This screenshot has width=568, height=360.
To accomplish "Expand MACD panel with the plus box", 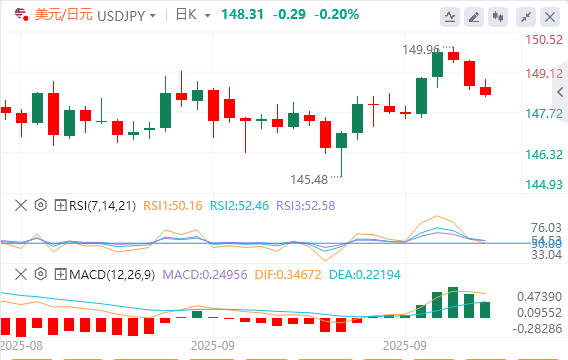I will coord(60,274).
